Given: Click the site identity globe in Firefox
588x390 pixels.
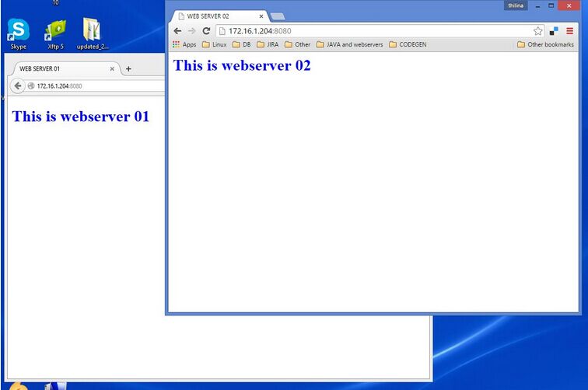Looking at the screenshot, I should (x=31, y=85).
